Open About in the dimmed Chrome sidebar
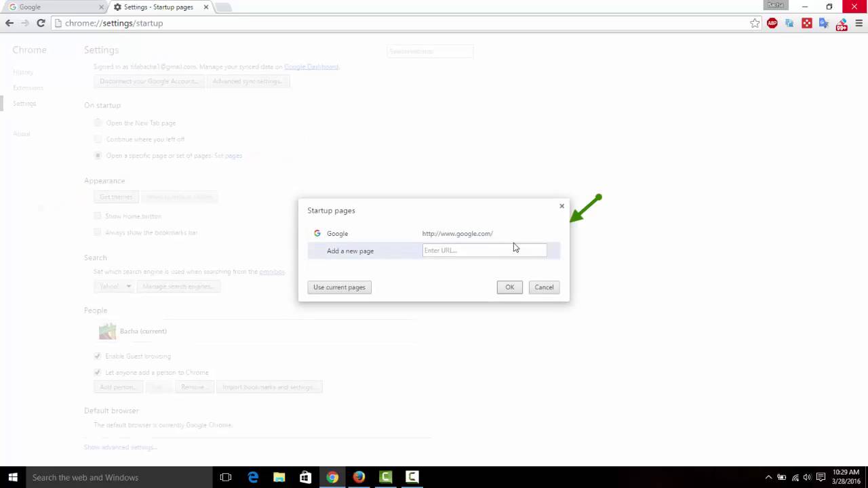The height and width of the screenshot is (488, 868). [21, 134]
